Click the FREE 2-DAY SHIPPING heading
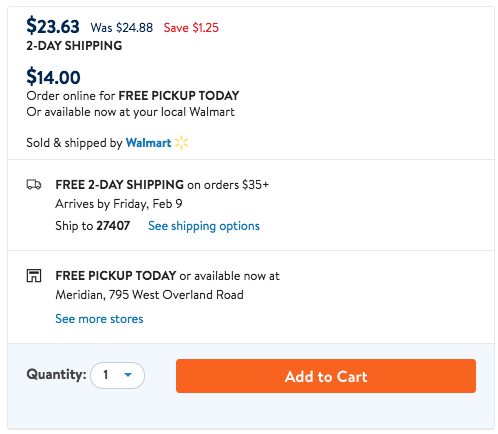The image size is (498, 434). (120, 184)
